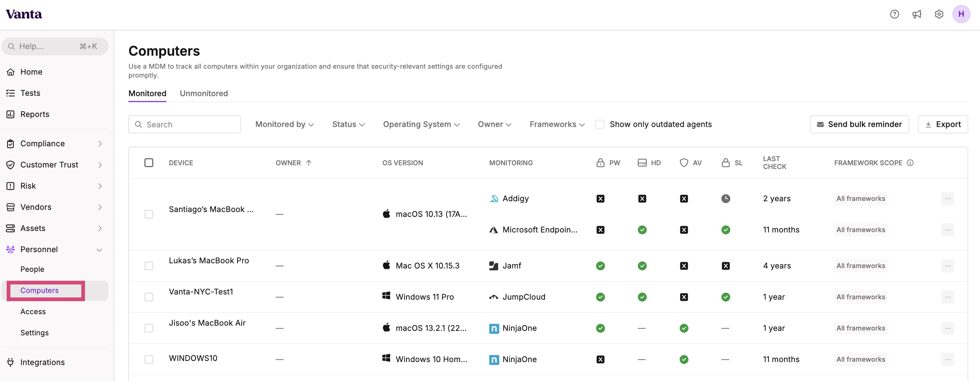
Task: Click the Export button
Action: (943, 124)
